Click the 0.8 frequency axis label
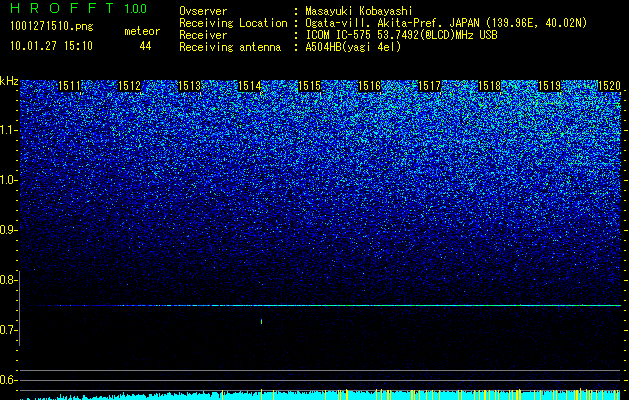Screen dimensions: 629x400 [x=7, y=280]
